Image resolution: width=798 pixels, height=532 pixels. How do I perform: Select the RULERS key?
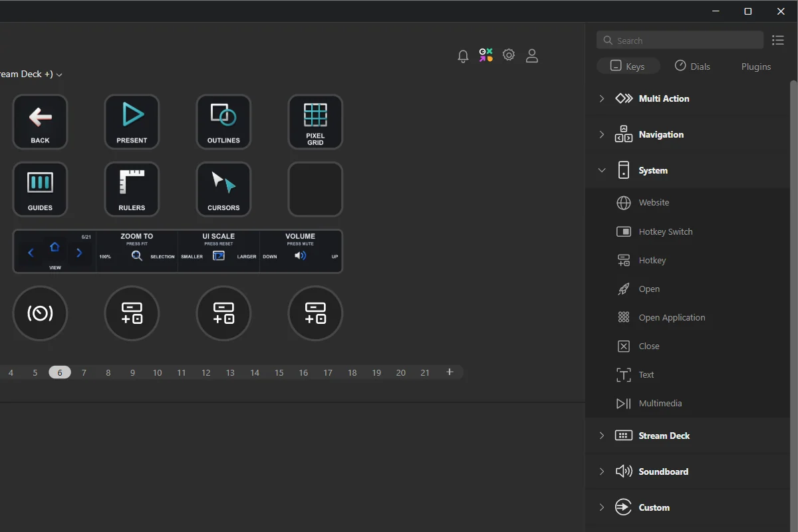pos(132,190)
